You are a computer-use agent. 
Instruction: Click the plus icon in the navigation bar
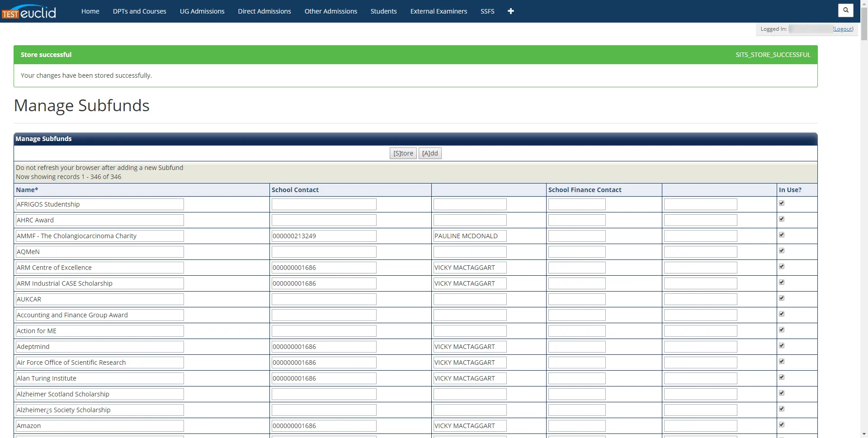[x=510, y=11]
